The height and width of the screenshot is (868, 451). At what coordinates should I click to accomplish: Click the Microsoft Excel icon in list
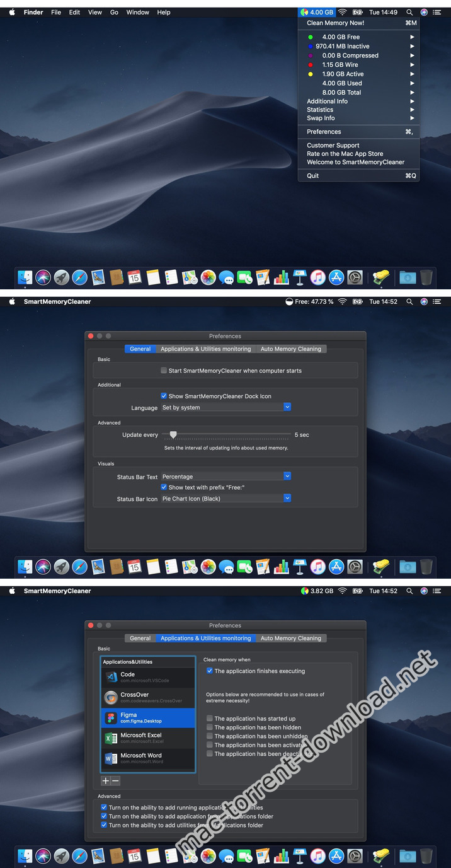pyautogui.click(x=111, y=738)
